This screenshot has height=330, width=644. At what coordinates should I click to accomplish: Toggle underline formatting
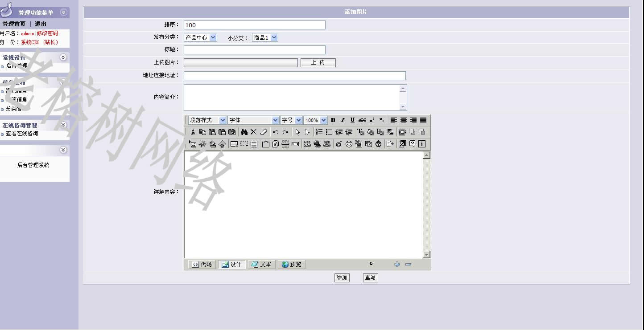coord(352,120)
